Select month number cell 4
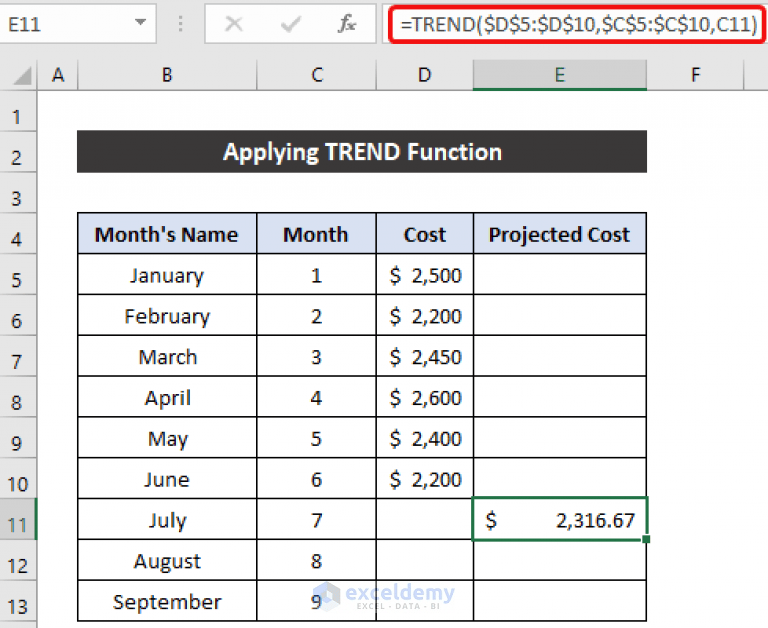The height and width of the screenshot is (628, 768). click(316, 397)
